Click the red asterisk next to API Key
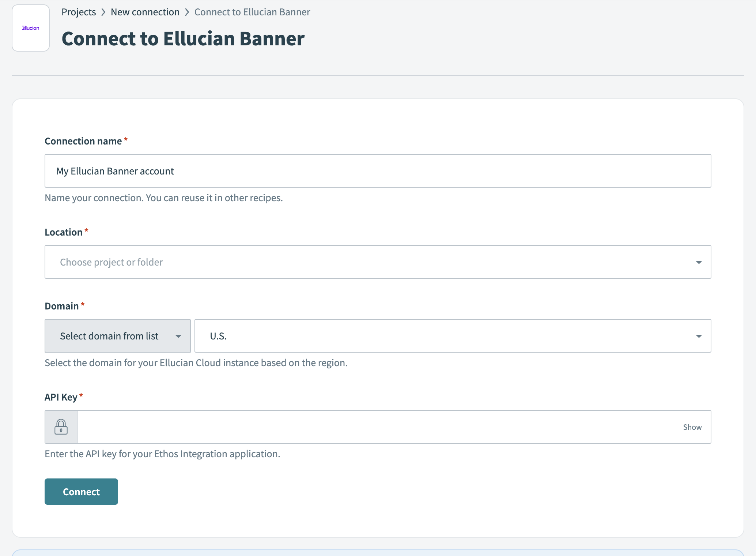 coord(81,395)
